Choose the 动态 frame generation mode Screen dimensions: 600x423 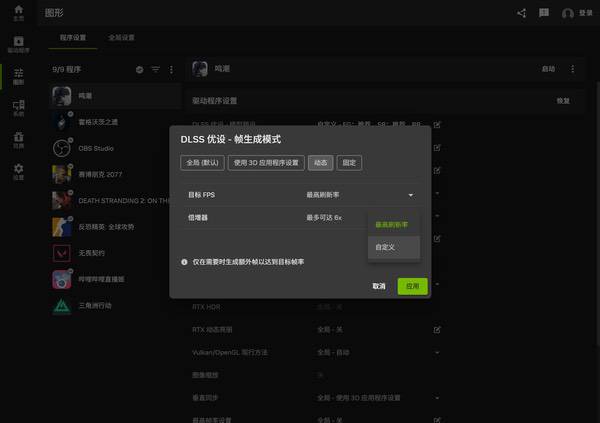[x=321, y=163]
